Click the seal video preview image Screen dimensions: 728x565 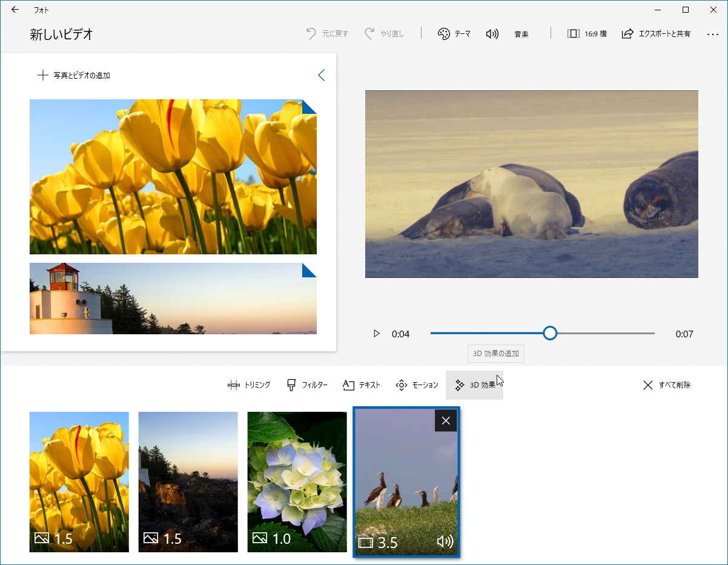(x=532, y=184)
